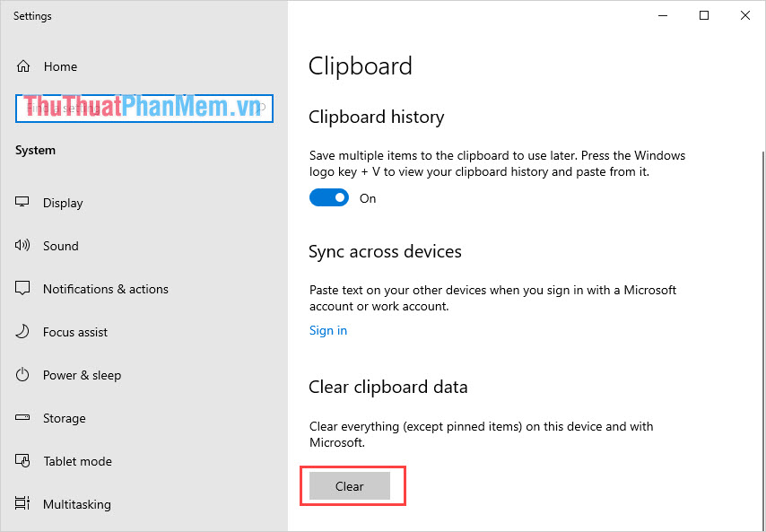Select the Focus assist sidebar entry

click(x=76, y=332)
